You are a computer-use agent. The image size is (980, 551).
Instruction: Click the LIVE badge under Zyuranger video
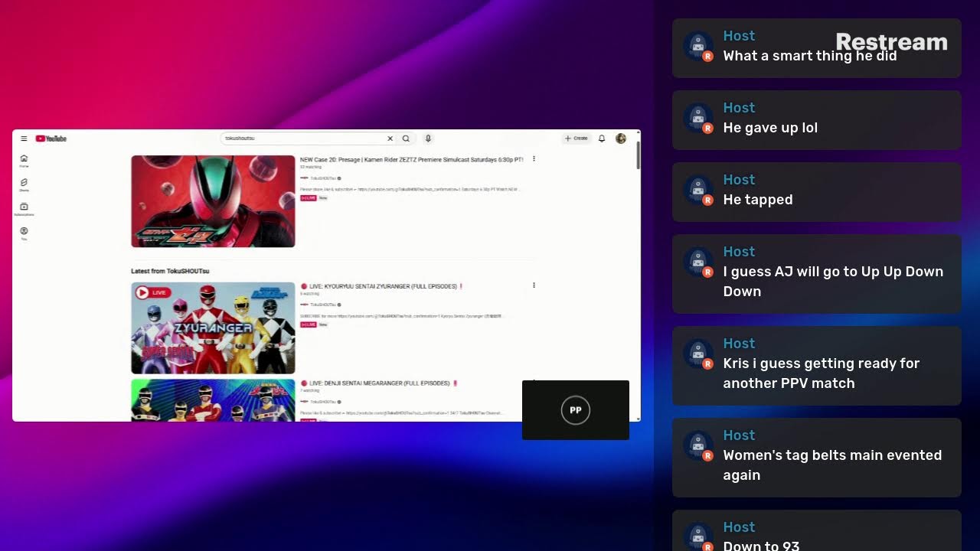(308, 324)
